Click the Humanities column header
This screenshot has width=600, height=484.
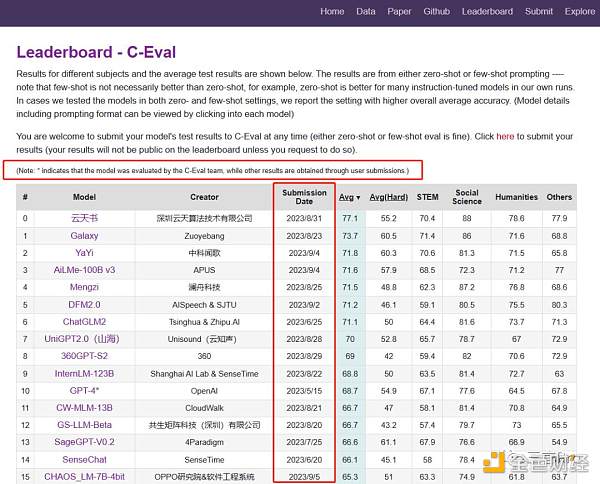coord(516,197)
